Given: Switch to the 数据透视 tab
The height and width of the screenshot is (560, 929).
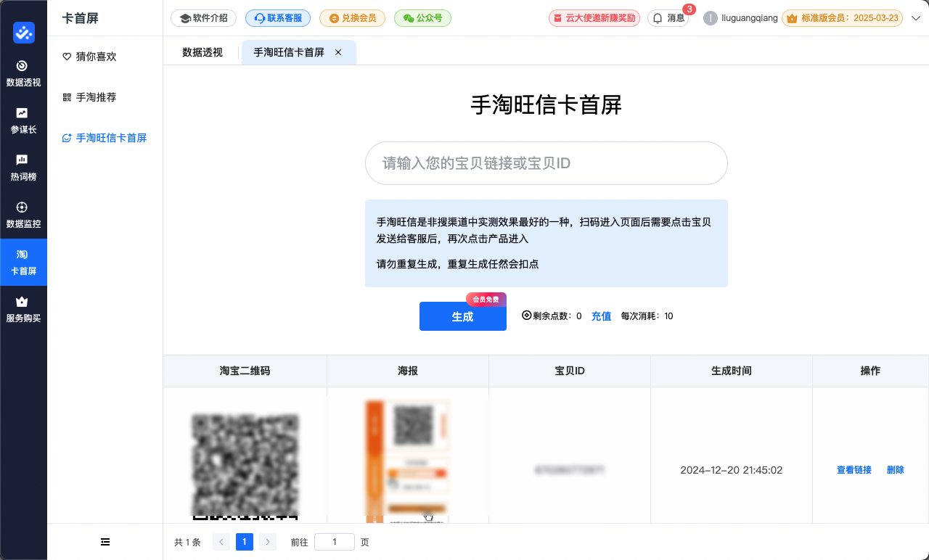Looking at the screenshot, I should (202, 52).
